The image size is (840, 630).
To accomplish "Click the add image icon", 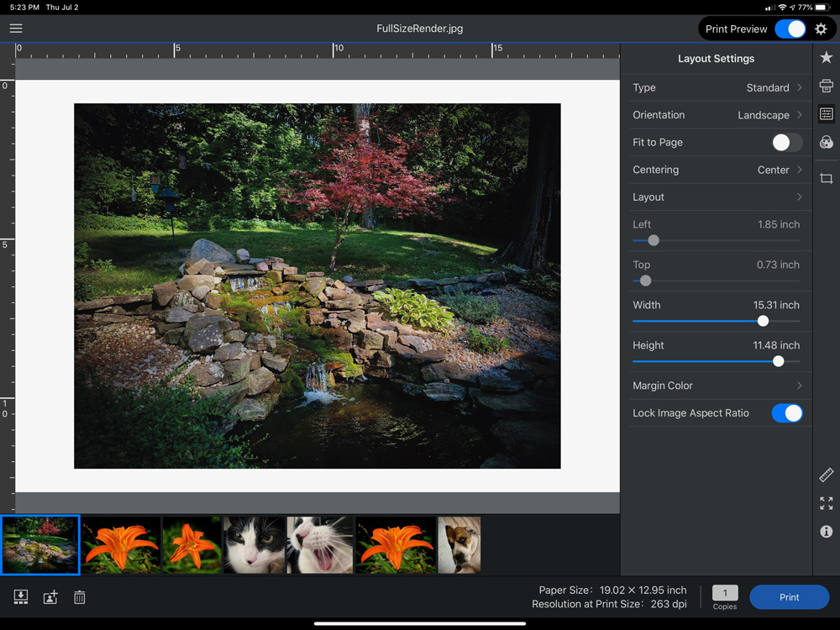I will [x=50, y=597].
